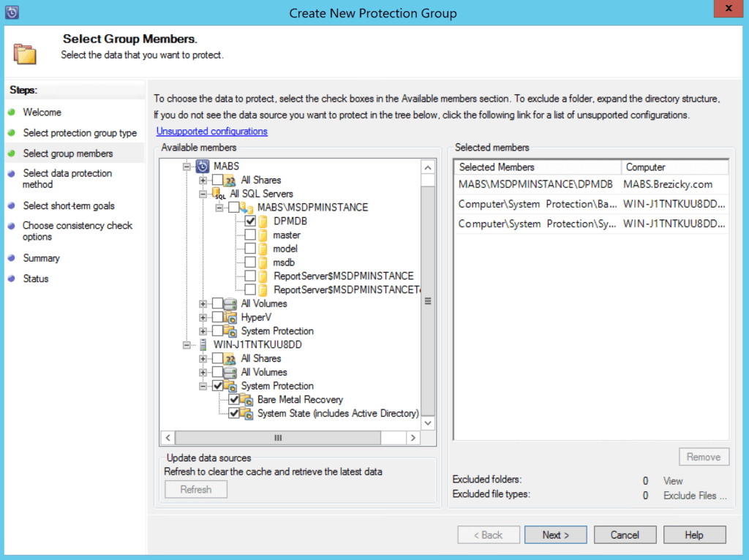Click the Bare Metal Recovery icon
The image size is (749, 560).
pyautogui.click(x=246, y=400)
